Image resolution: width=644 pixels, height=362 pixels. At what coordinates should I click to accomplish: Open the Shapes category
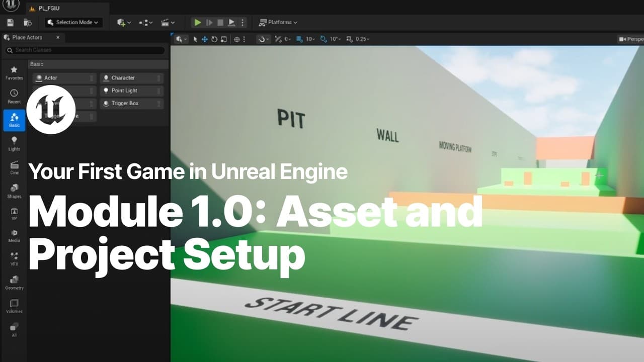(x=14, y=191)
